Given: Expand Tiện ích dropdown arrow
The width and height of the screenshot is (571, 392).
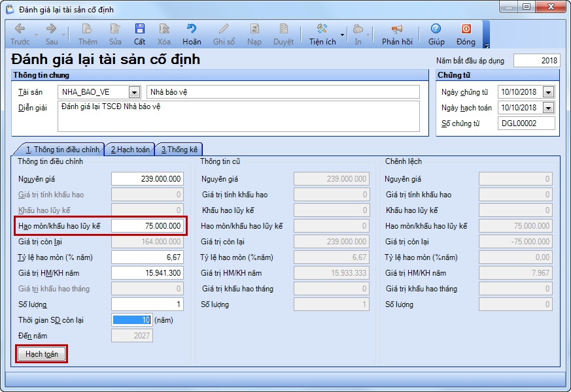Looking at the screenshot, I should (342, 35).
